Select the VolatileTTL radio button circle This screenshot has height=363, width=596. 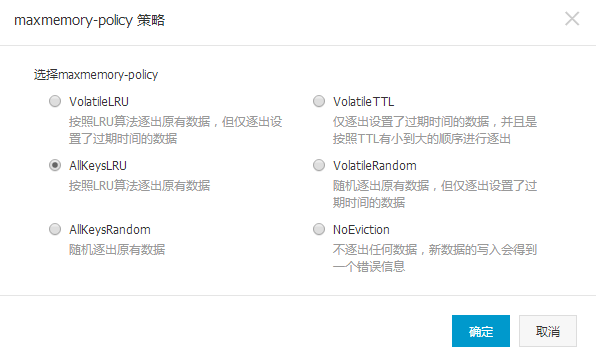pos(319,101)
